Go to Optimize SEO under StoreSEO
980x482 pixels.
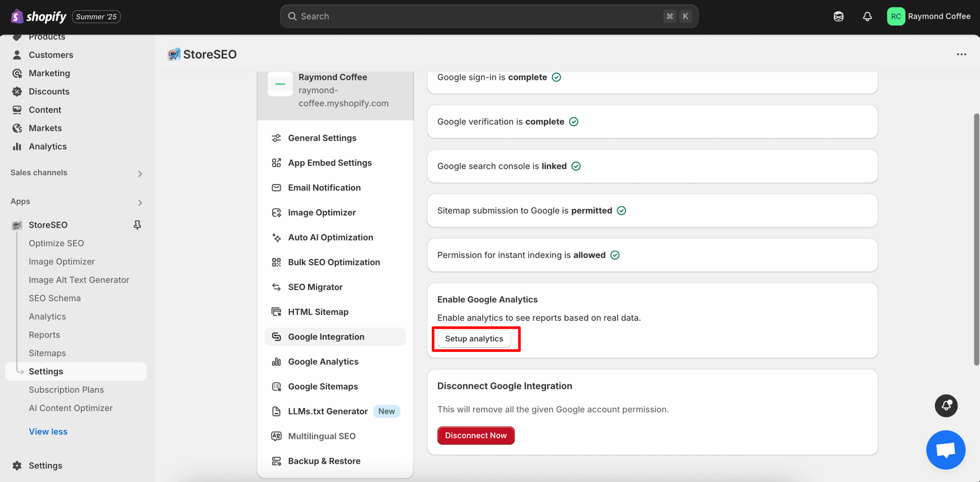coord(56,243)
